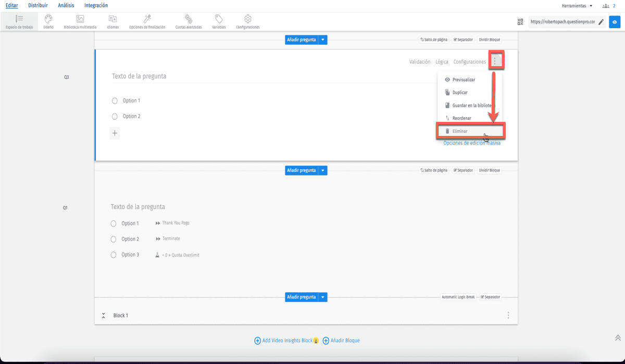Screen dimensions: 625x364
Task: Open the Configuraciones gear in toolbar
Action: tap(248, 21)
